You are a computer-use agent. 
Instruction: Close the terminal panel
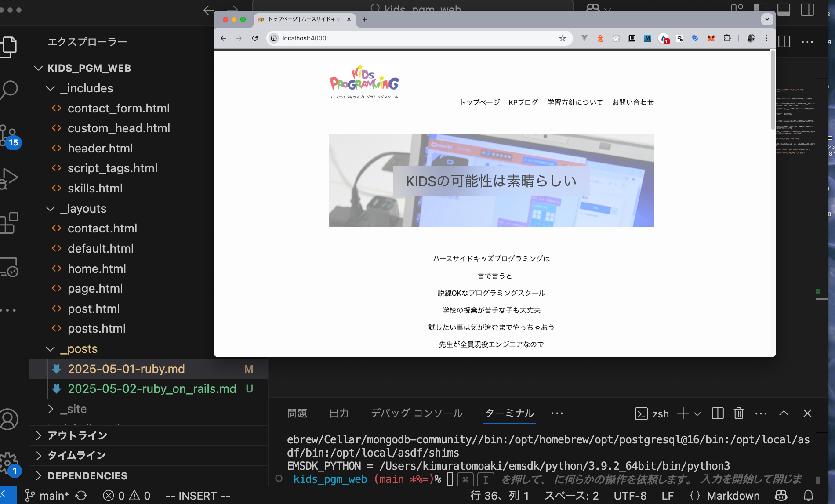click(x=807, y=413)
